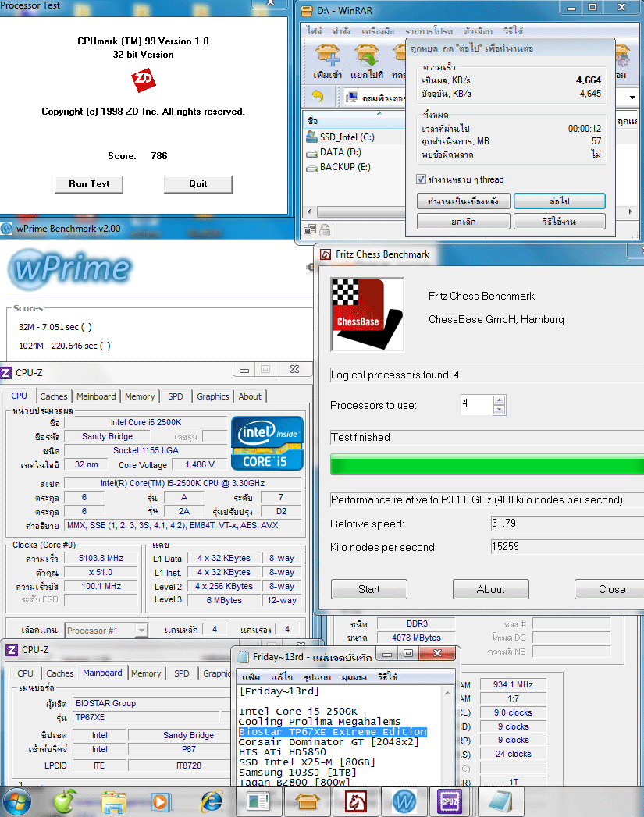Switch to WinRAR taskbar button
644x817 pixels.
pyautogui.click(x=307, y=801)
